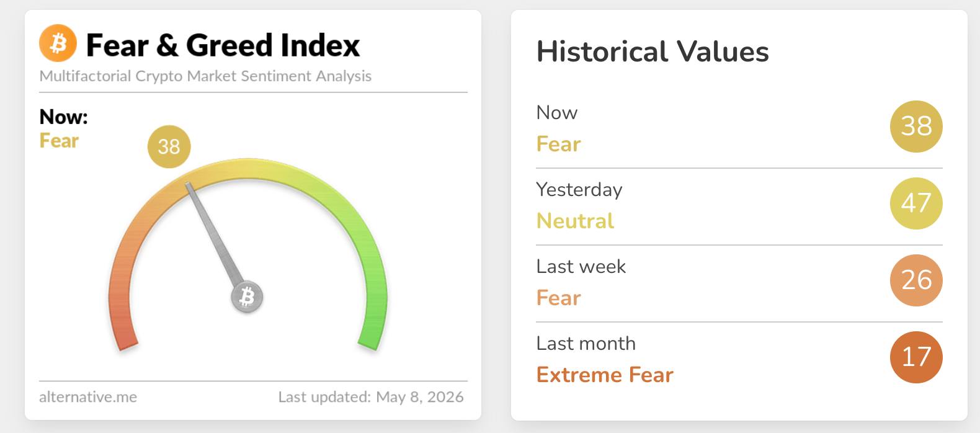Click the Last week row label
This screenshot has width=980, height=433.
click(x=581, y=266)
